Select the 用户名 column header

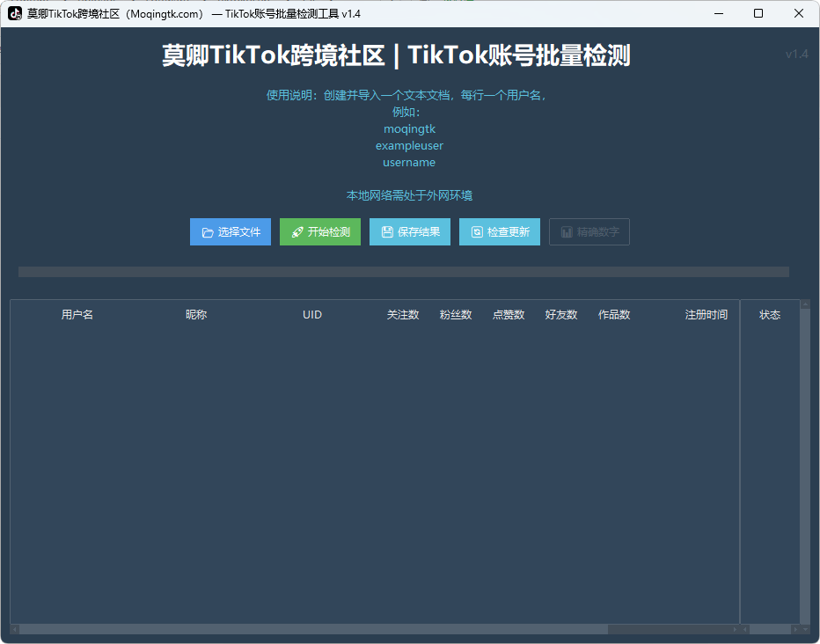point(77,315)
